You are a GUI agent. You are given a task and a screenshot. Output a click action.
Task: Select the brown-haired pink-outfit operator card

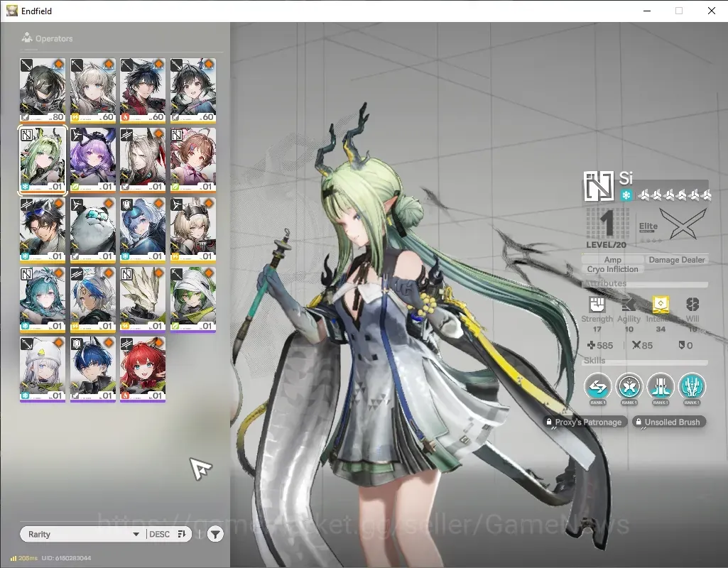tap(192, 160)
